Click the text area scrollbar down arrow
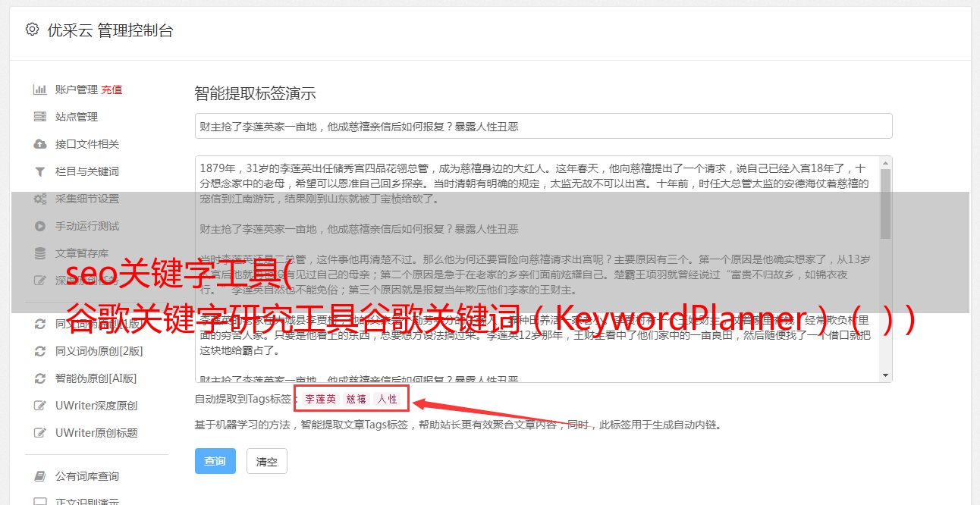The image size is (980, 505). coord(885,375)
